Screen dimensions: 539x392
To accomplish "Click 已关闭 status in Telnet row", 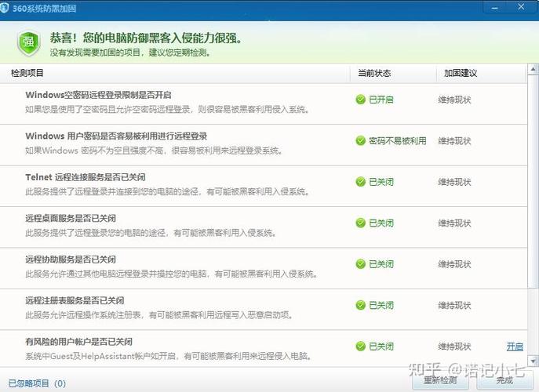I will [x=381, y=182].
